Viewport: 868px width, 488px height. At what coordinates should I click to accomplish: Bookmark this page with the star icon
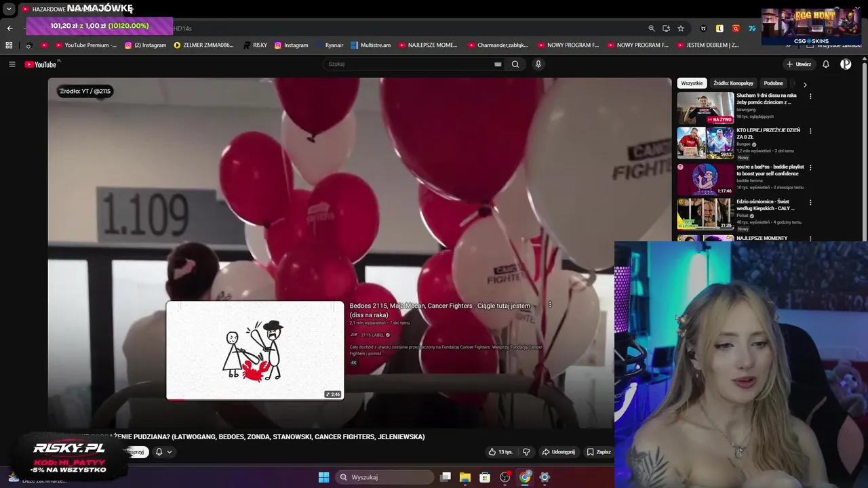click(x=681, y=28)
